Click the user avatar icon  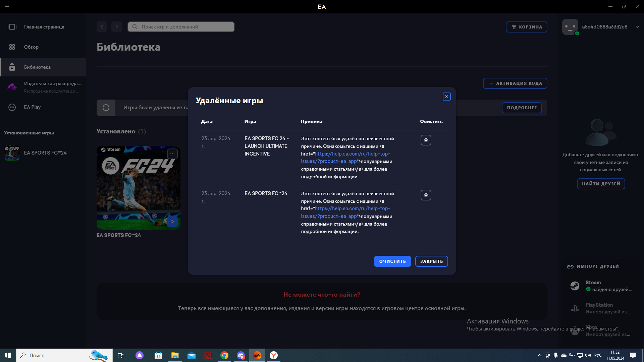click(570, 27)
